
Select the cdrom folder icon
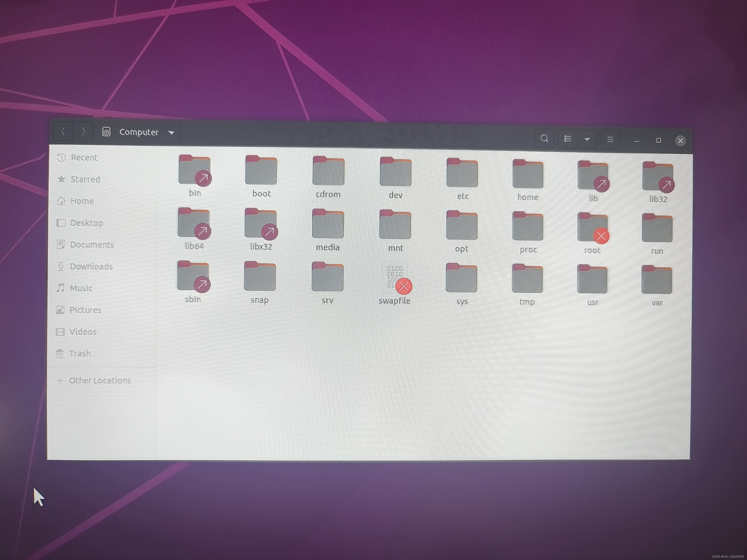tap(328, 171)
